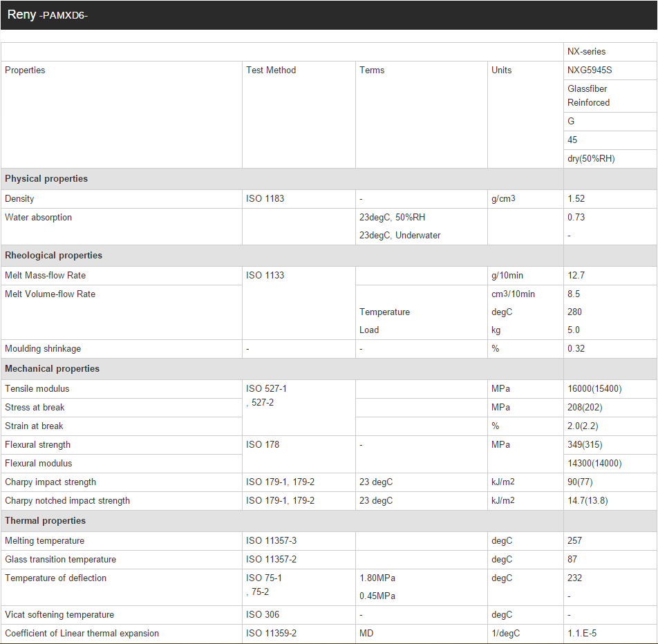Viewport: 658px width, 644px height.
Task: Click the notched impact value 14.7(13.8)
Action: (587, 500)
